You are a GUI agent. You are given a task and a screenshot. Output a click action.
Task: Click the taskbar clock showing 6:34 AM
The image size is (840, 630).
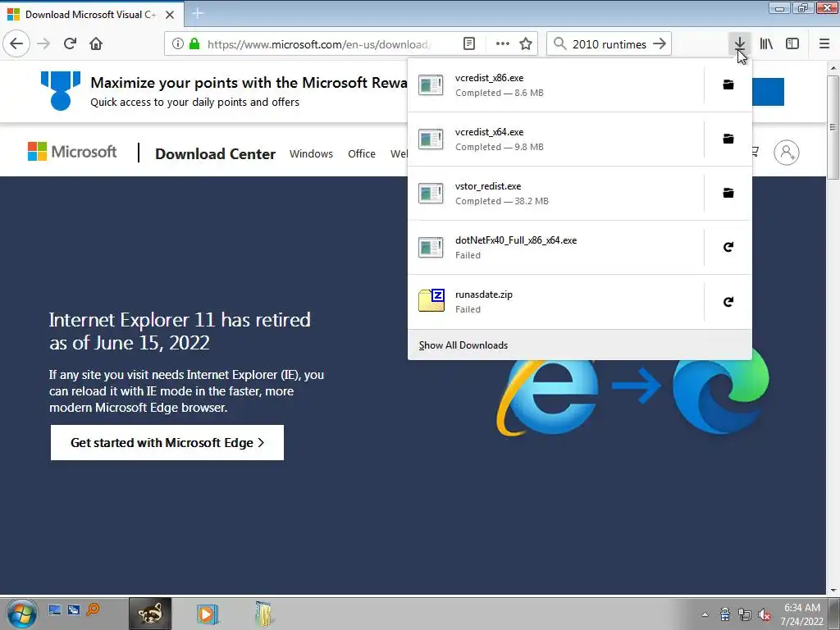(802, 614)
